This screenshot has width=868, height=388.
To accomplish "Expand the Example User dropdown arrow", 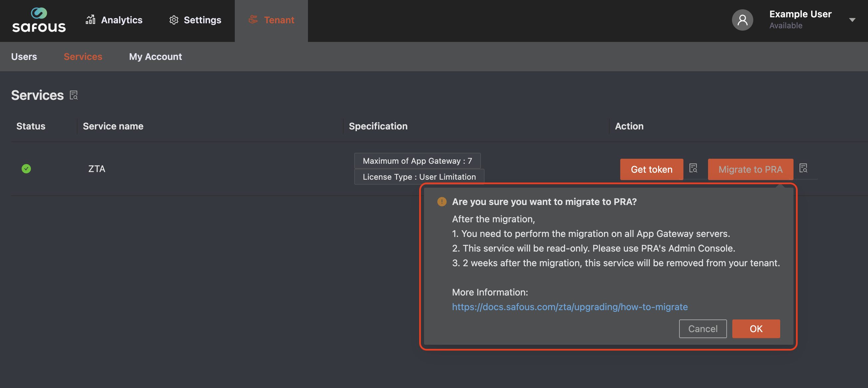I will (852, 20).
